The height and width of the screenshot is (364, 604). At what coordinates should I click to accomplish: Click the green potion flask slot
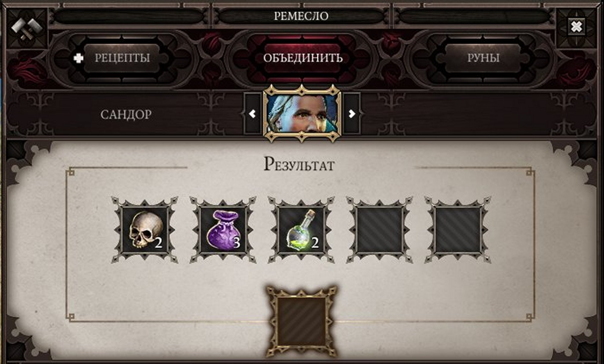[x=301, y=230]
